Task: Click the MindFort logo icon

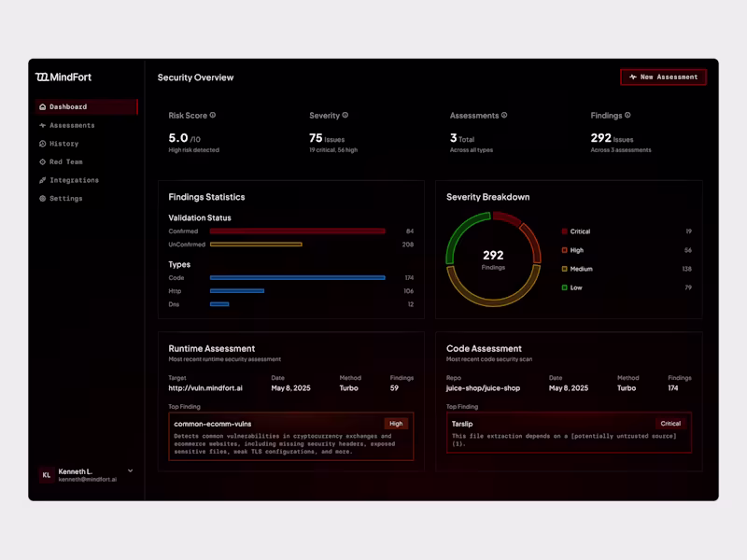Action: (42, 77)
